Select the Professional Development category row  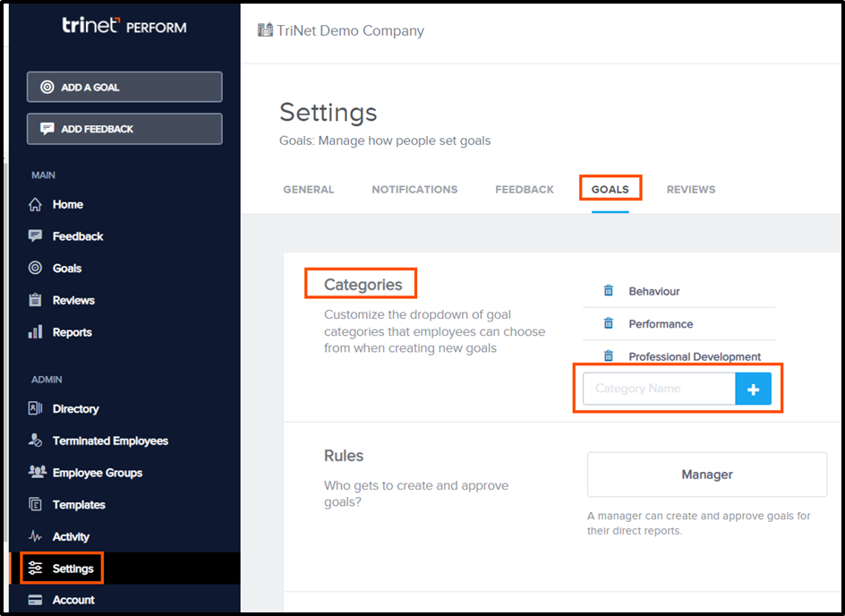(x=679, y=356)
